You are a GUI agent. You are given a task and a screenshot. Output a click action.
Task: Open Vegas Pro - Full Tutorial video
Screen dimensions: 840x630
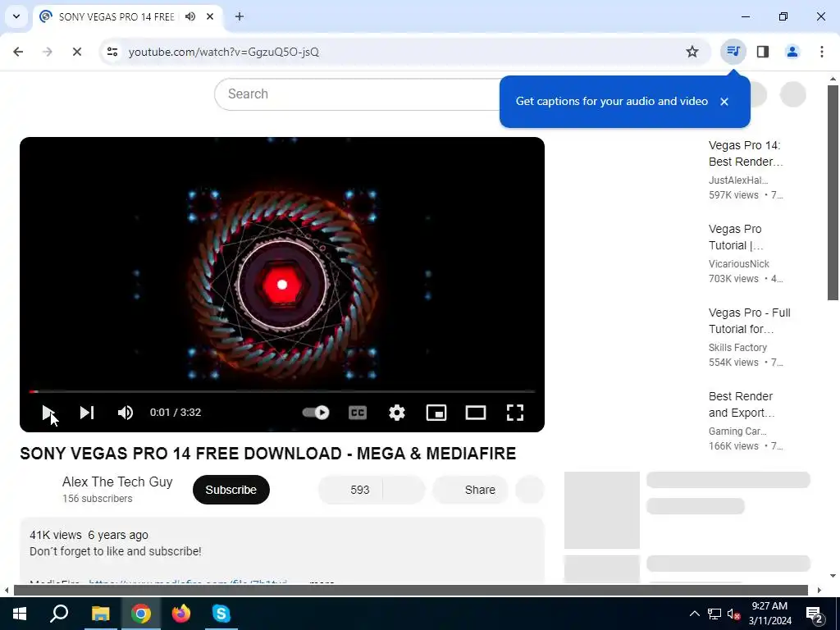click(750, 321)
